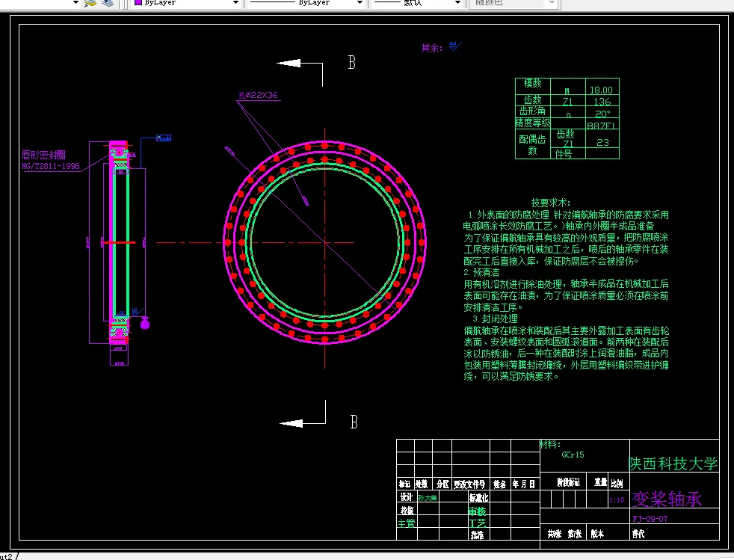Select the 陕西科技大学 title text

pos(673,464)
